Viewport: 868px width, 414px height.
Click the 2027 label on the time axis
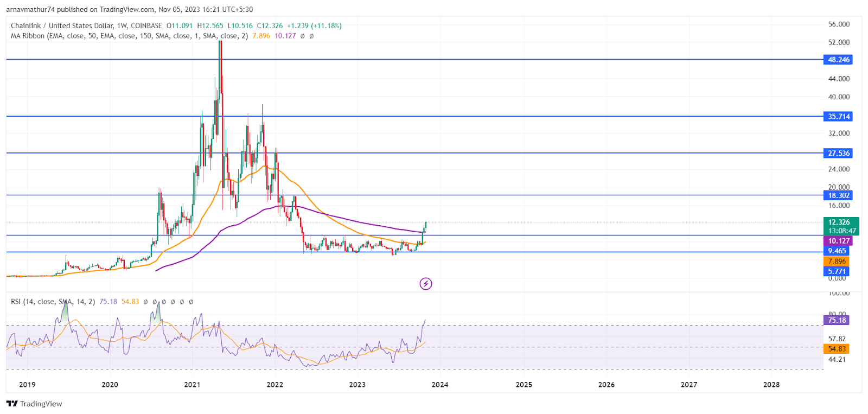[x=688, y=385]
